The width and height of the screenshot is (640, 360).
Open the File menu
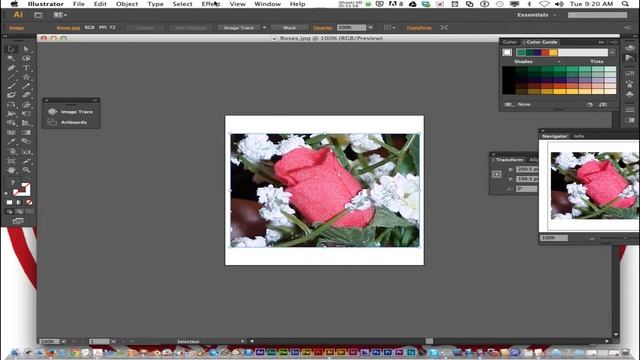[79, 4]
